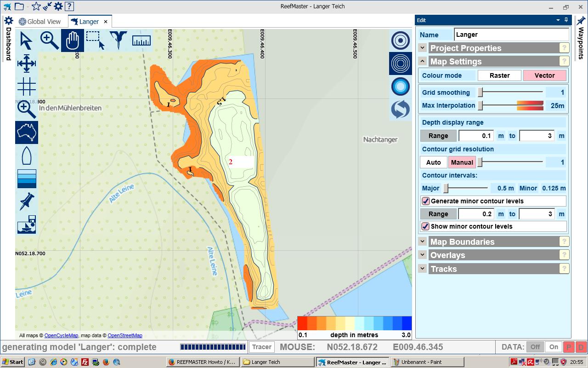Click Range button under Depth display range
This screenshot has width=588, height=368.
point(438,136)
